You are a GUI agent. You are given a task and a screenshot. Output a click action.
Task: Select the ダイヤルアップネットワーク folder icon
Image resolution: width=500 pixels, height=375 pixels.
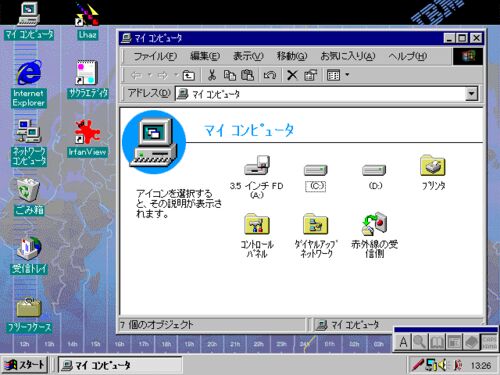pyautogui.click(x=316, y=224)
